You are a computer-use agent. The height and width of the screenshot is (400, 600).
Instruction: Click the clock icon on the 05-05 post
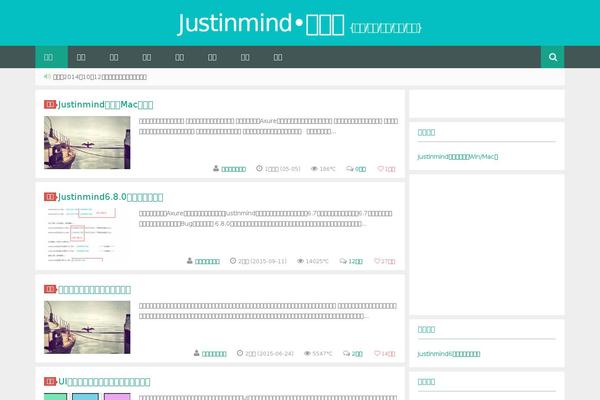click(259, 168)
